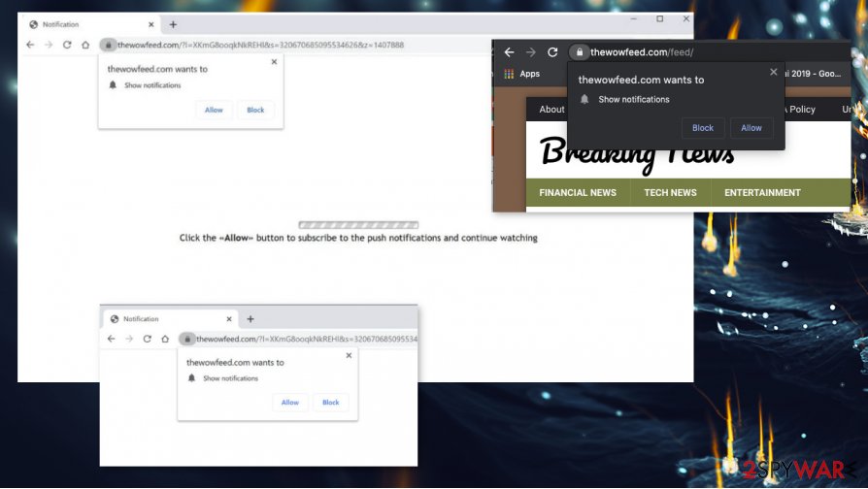Close Notification tab in small bottom window
This screenshot has width=868, height=489.
(229, 319)
